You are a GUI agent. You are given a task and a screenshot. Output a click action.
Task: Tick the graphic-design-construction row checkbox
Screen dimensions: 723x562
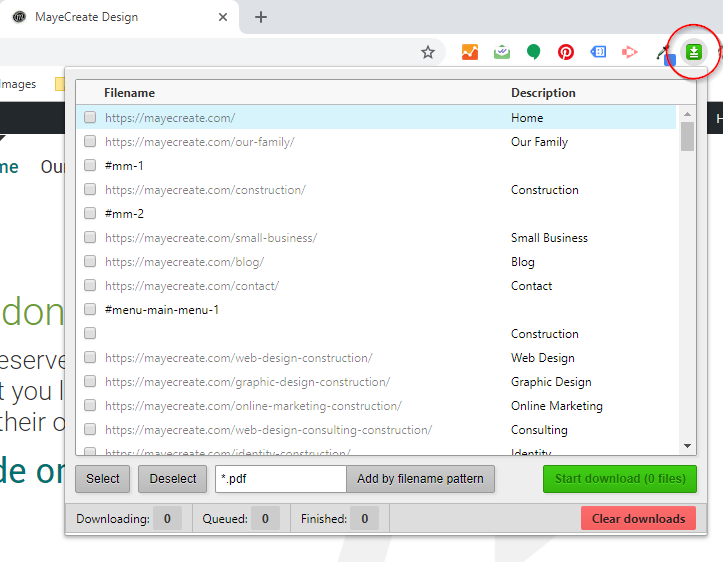tap(90, 381)
